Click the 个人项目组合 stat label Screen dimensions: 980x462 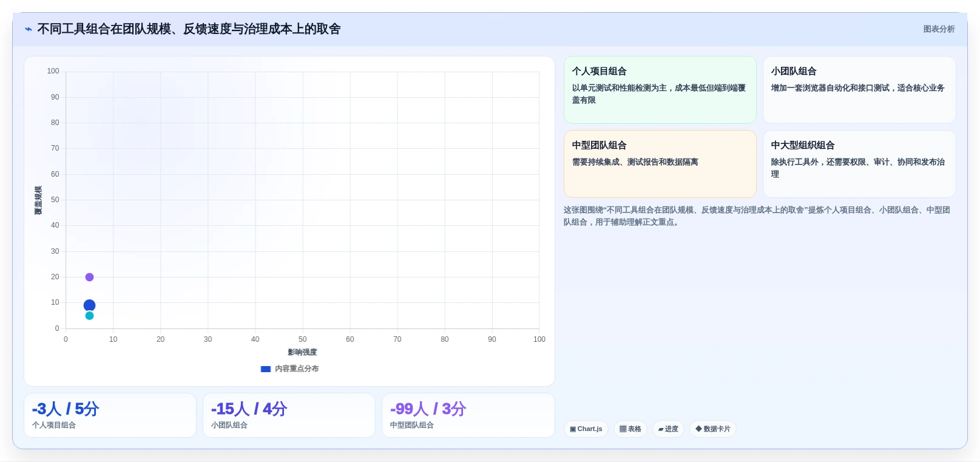coord(54,425)
